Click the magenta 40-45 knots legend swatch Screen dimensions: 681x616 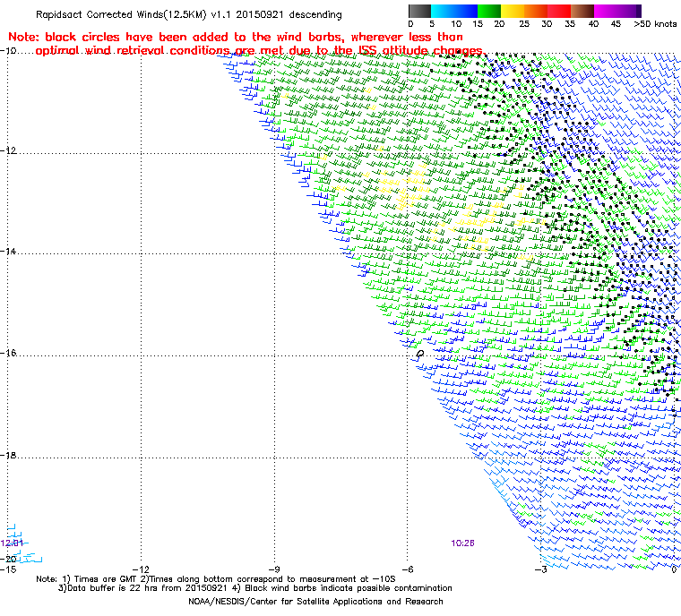[x=605, y=11]
